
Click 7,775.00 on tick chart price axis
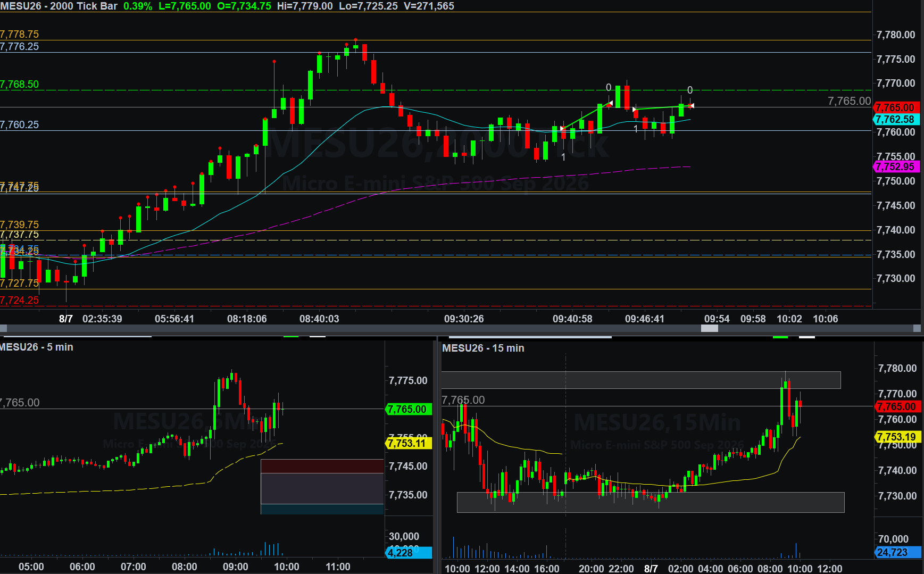[x=896, y=59]
